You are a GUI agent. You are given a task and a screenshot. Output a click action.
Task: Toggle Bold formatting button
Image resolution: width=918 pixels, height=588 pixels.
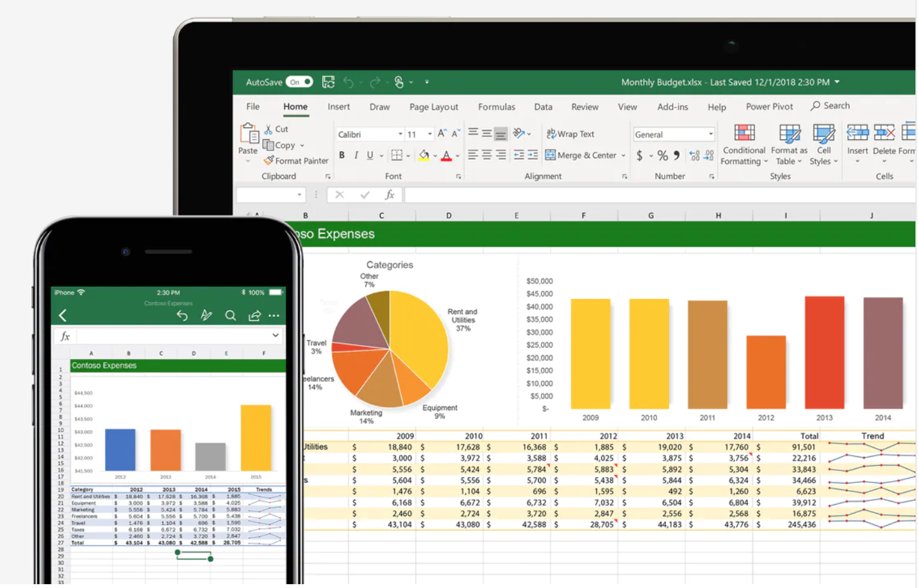coord(342,155)
